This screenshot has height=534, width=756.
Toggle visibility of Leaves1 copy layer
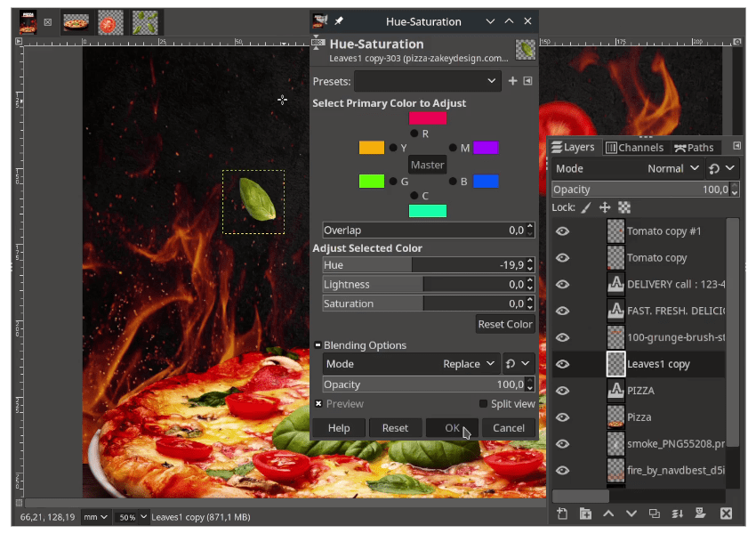tap(562, 364)
